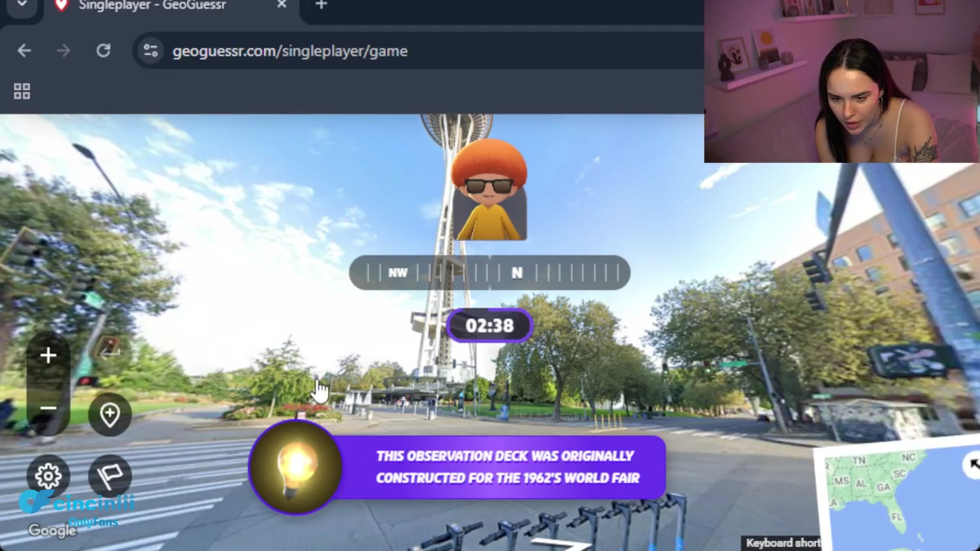This screenshot has height=551, width=980.
Task: Click the lightbulb hint icon
Action: pyautogui.click(x=296, y=467)
